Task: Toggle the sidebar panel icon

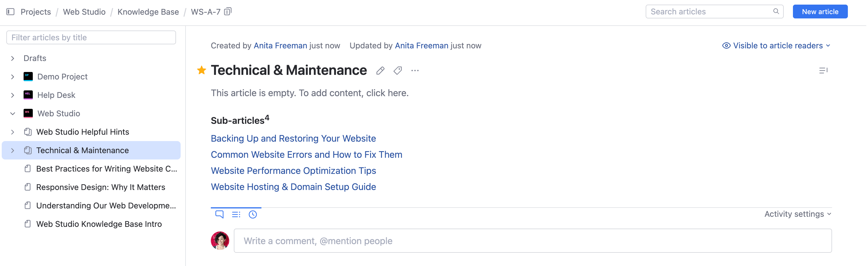Action: click(10, 12)
